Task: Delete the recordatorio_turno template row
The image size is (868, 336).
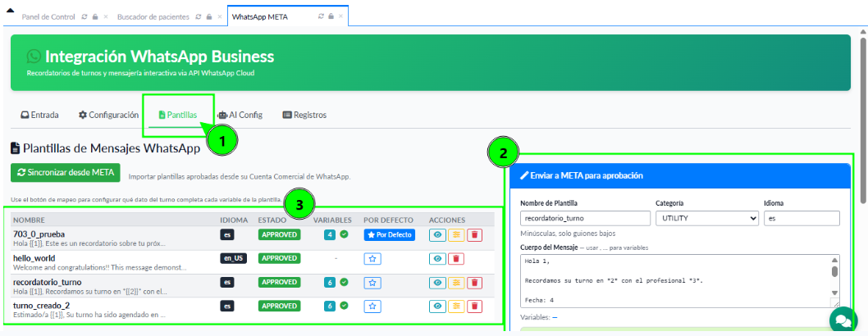Action: point(474,283)
